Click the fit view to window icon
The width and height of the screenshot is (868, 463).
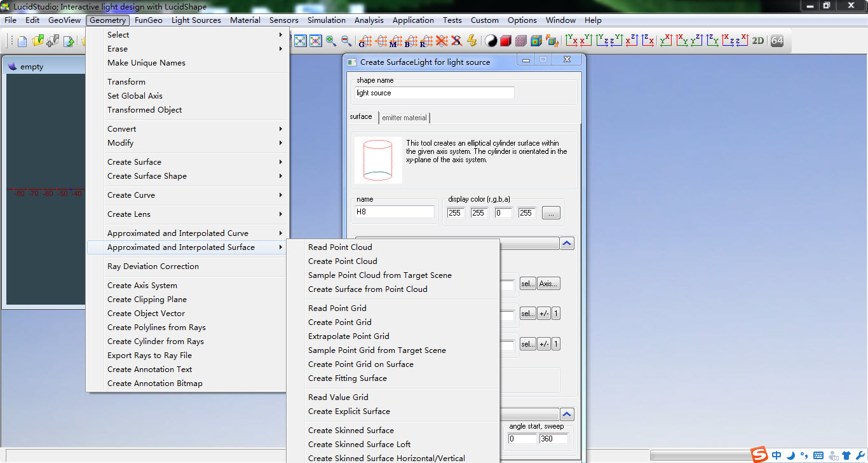(x=300, y=41)
